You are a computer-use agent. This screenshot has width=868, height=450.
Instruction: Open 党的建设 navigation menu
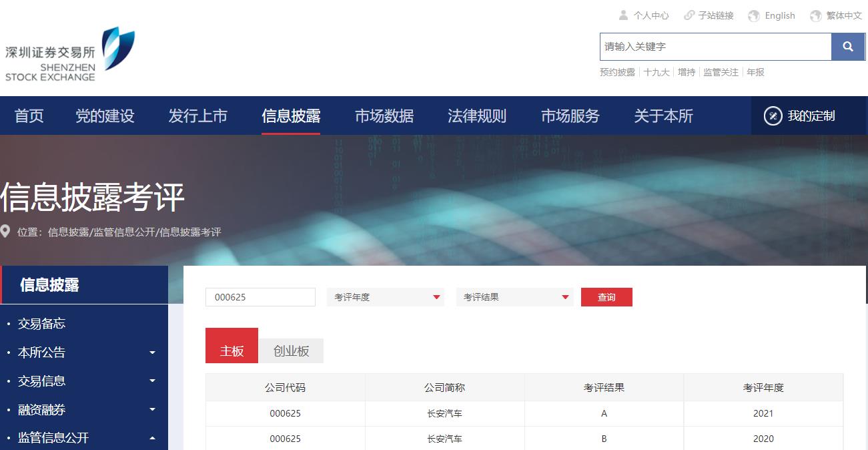click(105, 116)
